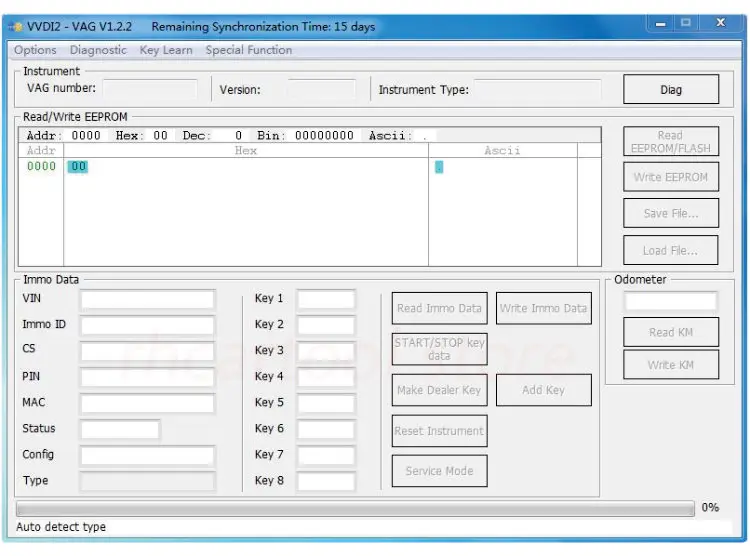Screen dimensions: 750x556
Task: Click the Immo ID input field
Action: (148, 325)
